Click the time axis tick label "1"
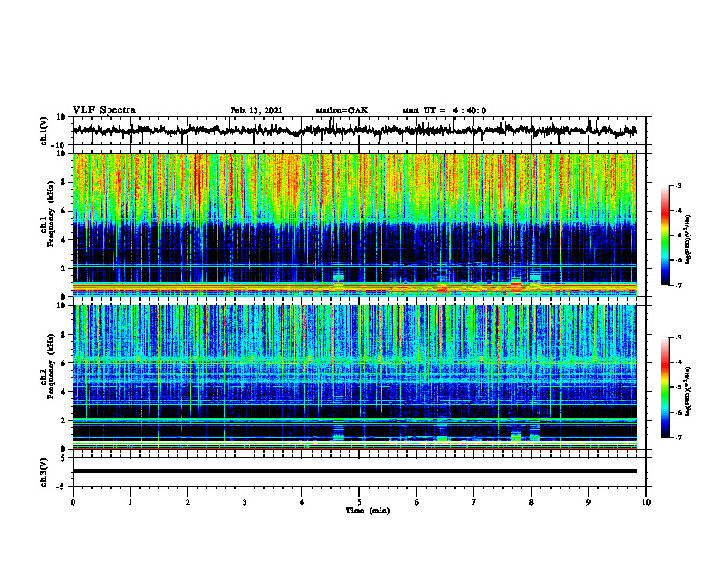 (x=131, y=502)
